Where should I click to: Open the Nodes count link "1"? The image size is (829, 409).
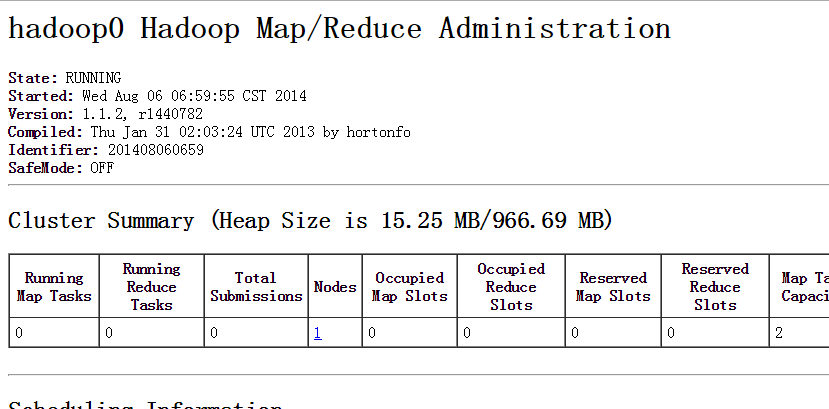click(317, 333)
